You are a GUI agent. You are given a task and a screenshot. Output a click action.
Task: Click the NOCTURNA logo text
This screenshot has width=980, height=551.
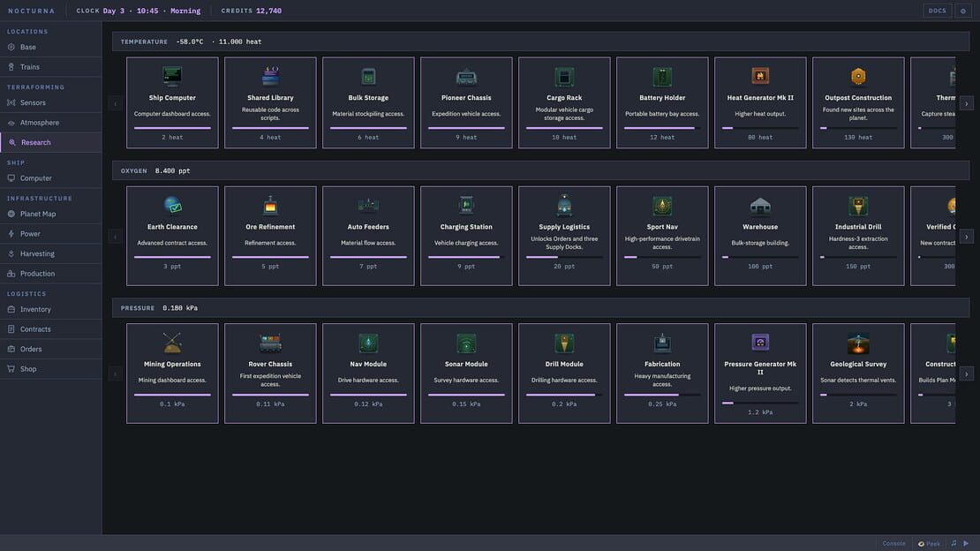[31, 11]
